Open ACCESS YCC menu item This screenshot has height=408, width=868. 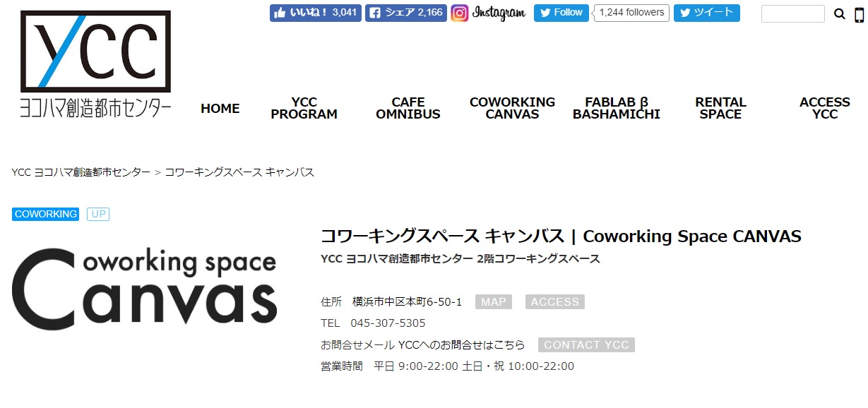pyautogui.click(x=824, y=109)
